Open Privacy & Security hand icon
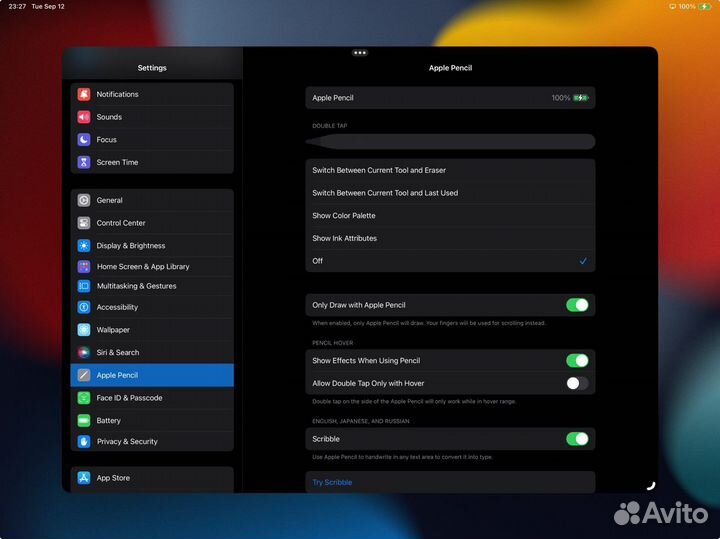 pos(84,441)
